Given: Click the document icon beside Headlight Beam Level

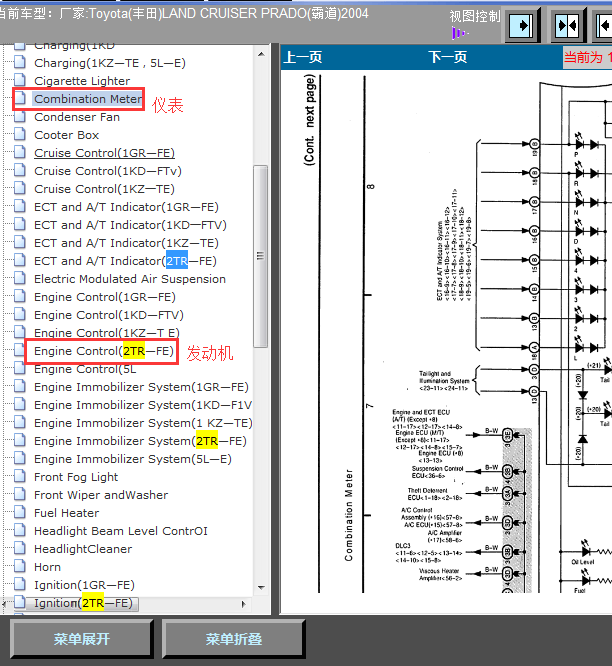Looking at the screenshot, I should (20, 530).
